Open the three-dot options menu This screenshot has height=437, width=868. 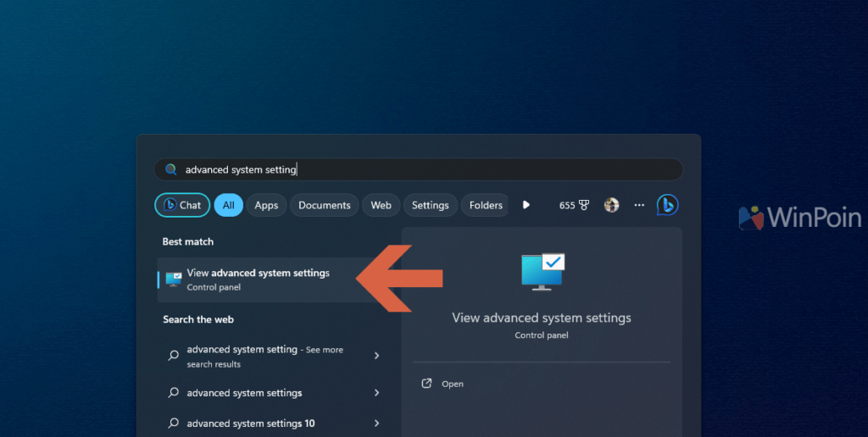click(639, 205)
